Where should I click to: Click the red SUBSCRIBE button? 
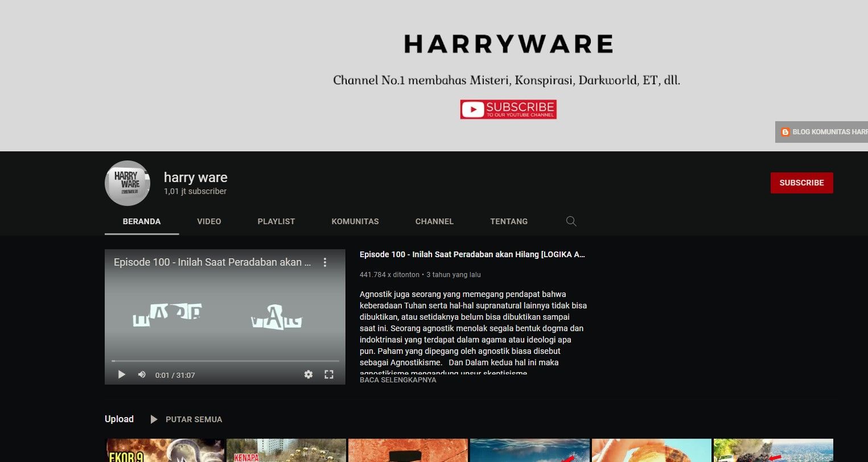click(801, 183)
